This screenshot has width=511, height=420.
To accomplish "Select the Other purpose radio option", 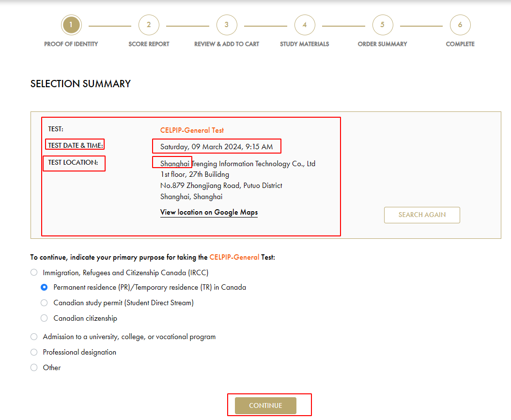I will [34, 368].
